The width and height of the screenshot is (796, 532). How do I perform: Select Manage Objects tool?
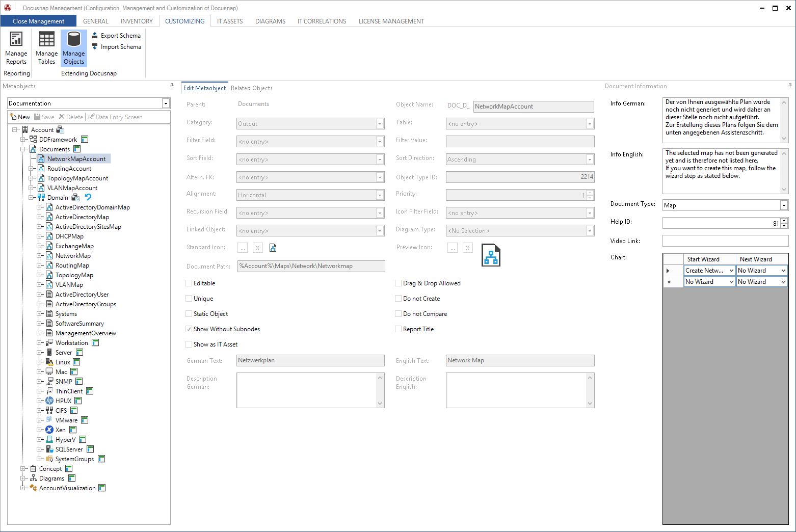[74, 48]
